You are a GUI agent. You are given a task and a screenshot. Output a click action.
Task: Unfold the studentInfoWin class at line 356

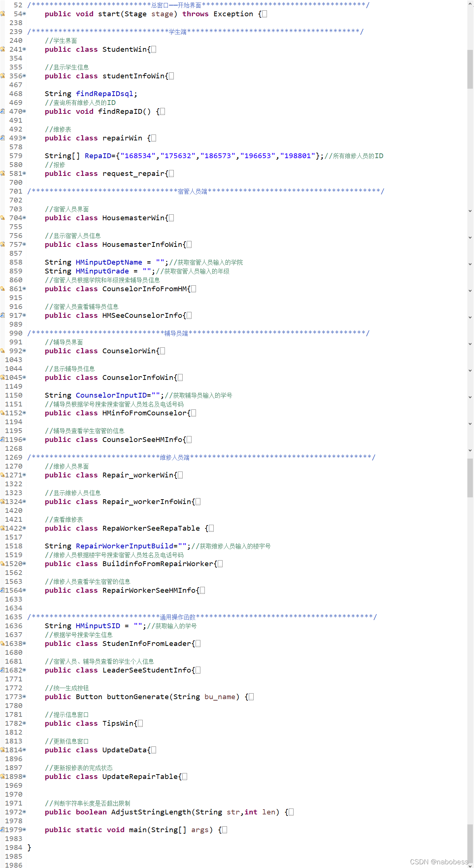point(24,76)
